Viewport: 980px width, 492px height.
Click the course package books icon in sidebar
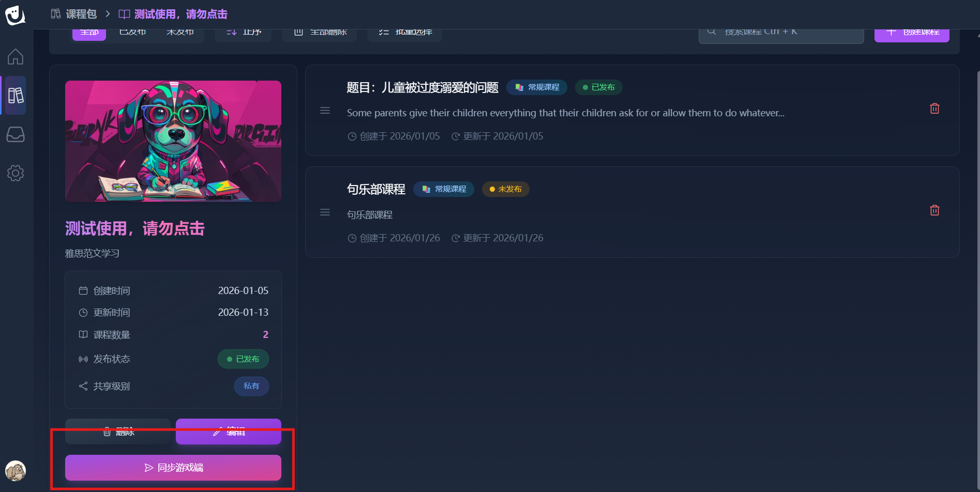click(x=16, y=96)
